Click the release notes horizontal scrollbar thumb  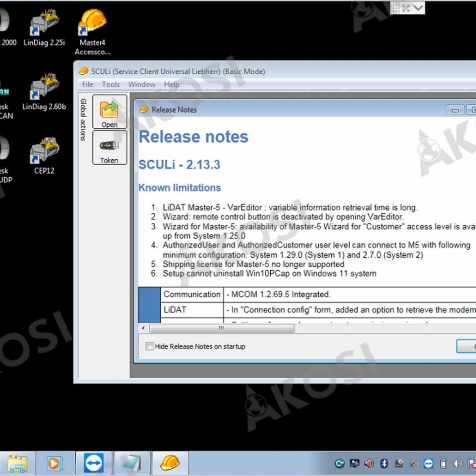pyautogui.click(x=221, y=328)
